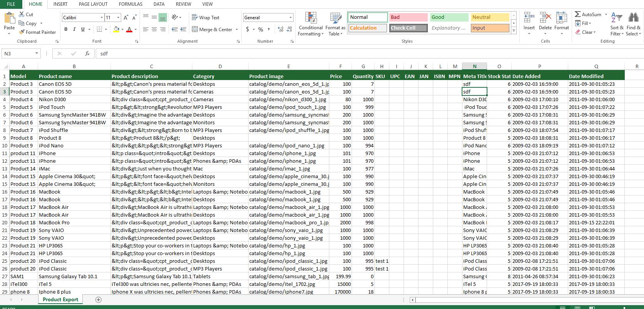Increase the font size
Viewport: 644px width, 309px height.
pyautogui.click(x=126, y=18)
